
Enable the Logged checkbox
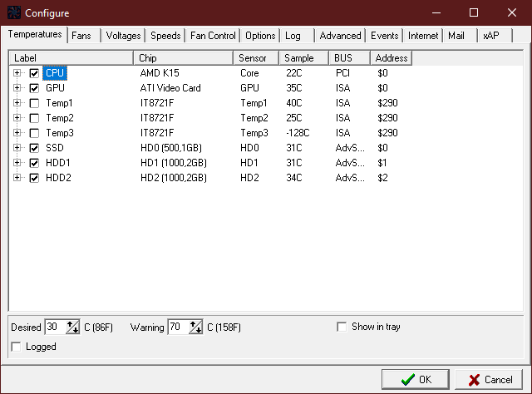click(16, 347)
